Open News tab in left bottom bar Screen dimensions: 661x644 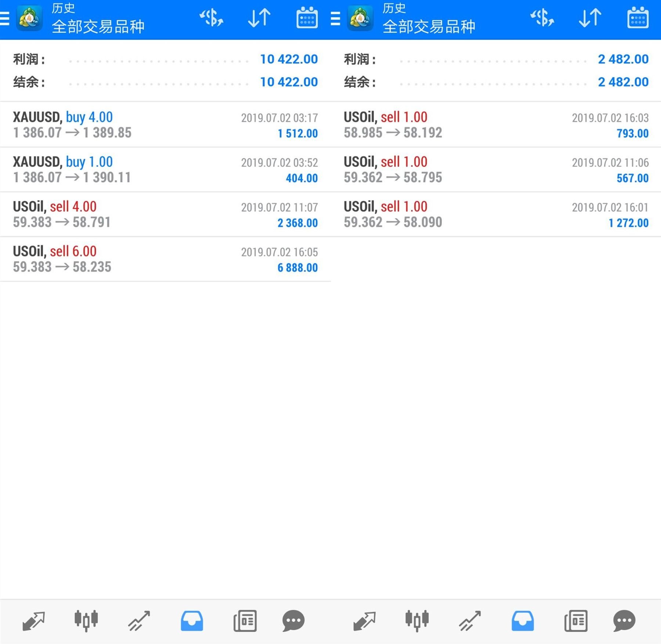click(245, 621)
